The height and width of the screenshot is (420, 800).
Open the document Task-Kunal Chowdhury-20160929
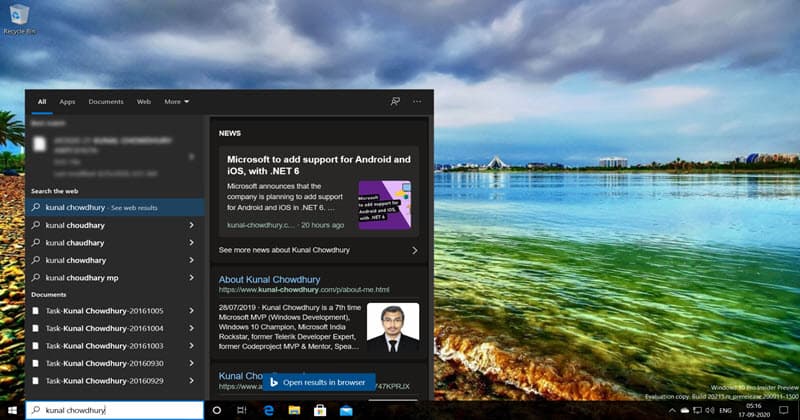tap(105, 381)
